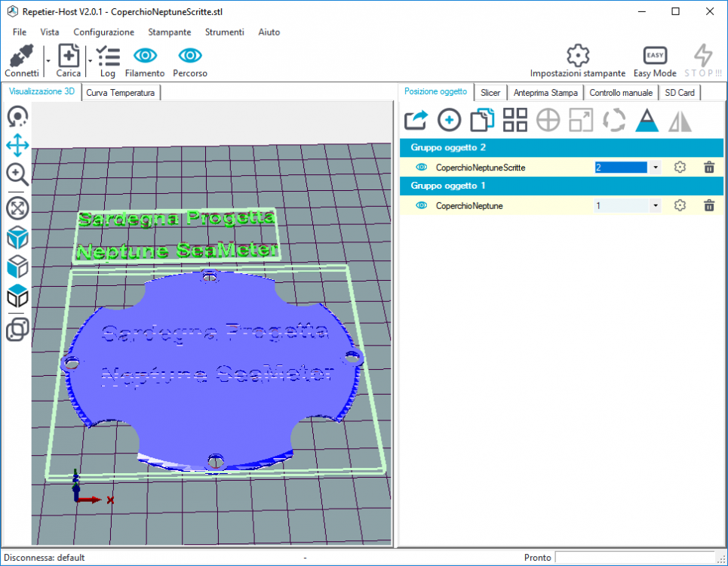
Task: Delete CoperchioNeptuneScritte with trash icon
Action: click(708, 168)
